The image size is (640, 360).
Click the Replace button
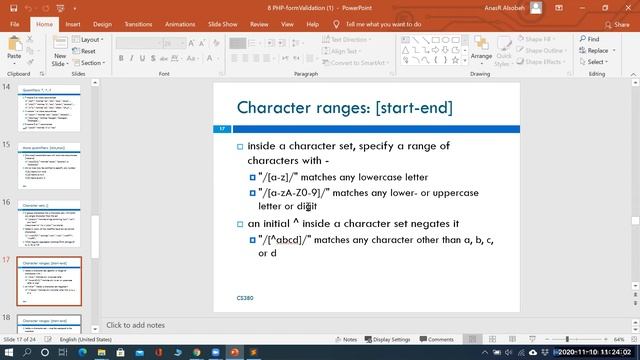point(597,51)
